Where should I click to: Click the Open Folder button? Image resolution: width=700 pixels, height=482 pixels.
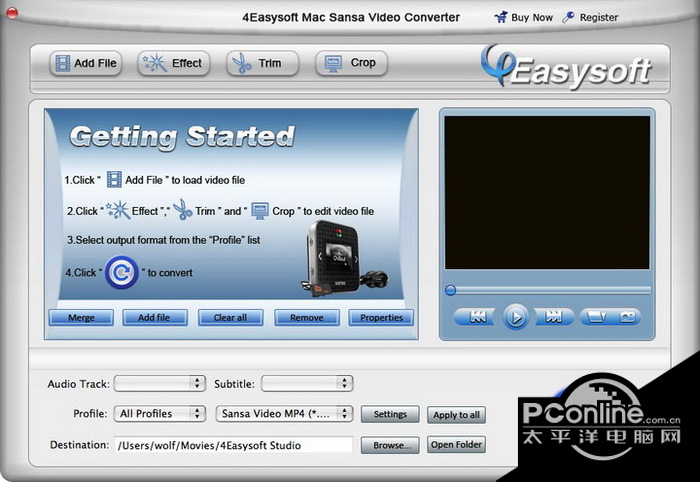pos(456,445)
